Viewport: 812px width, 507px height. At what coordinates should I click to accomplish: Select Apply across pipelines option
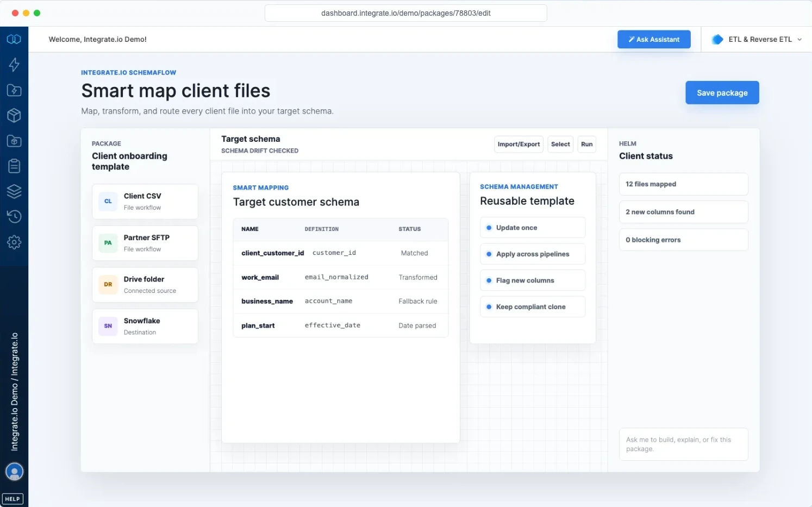(x=533, y=254)
